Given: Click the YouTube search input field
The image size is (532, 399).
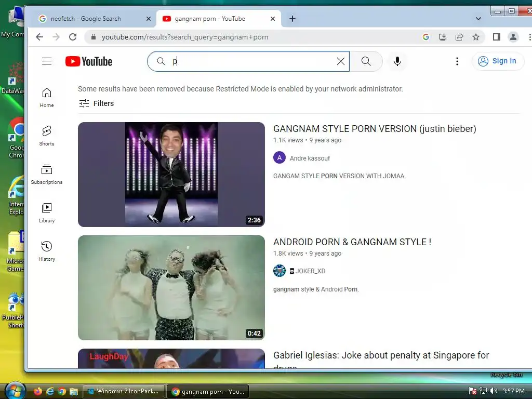Looking at the screenshot, I should pyautogui.click(x=248, y=61).
